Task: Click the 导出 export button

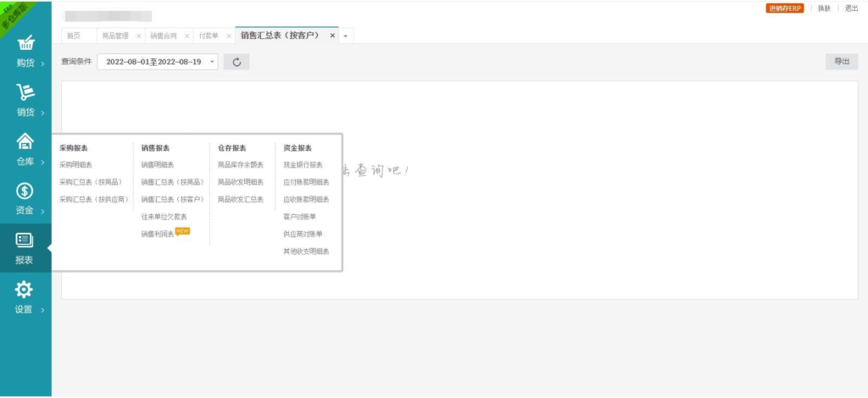Action: 842,61
